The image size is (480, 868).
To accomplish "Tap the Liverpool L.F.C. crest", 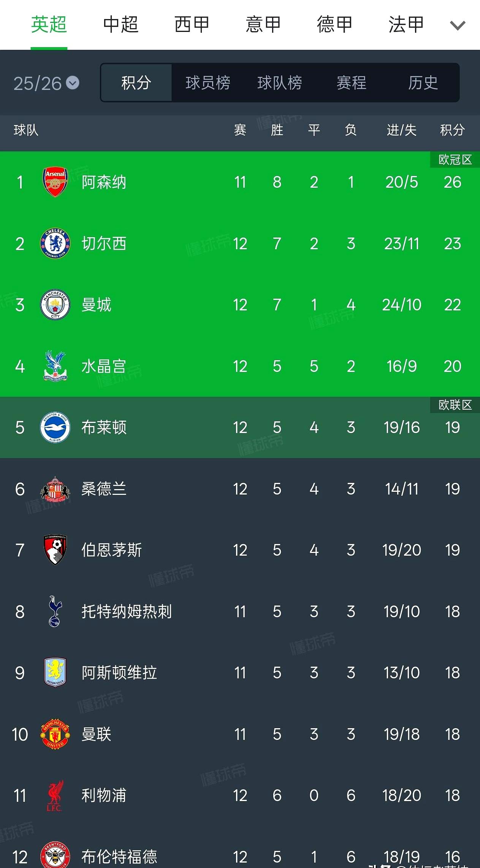I will [55, 795].
